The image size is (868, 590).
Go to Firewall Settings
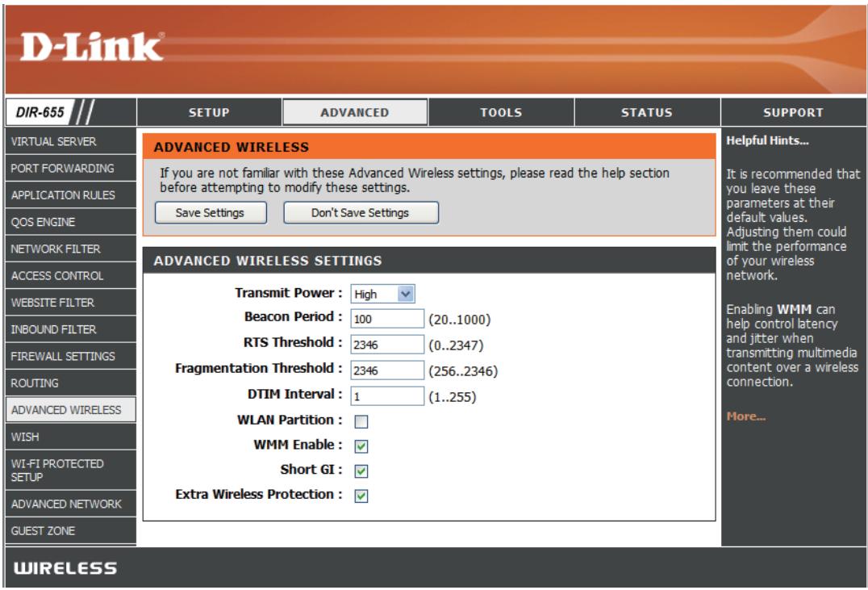pyautogui.click(x=70, y=356)
